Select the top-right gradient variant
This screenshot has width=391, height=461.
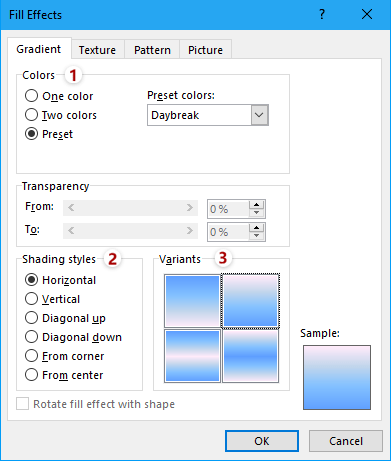(250, 301)
